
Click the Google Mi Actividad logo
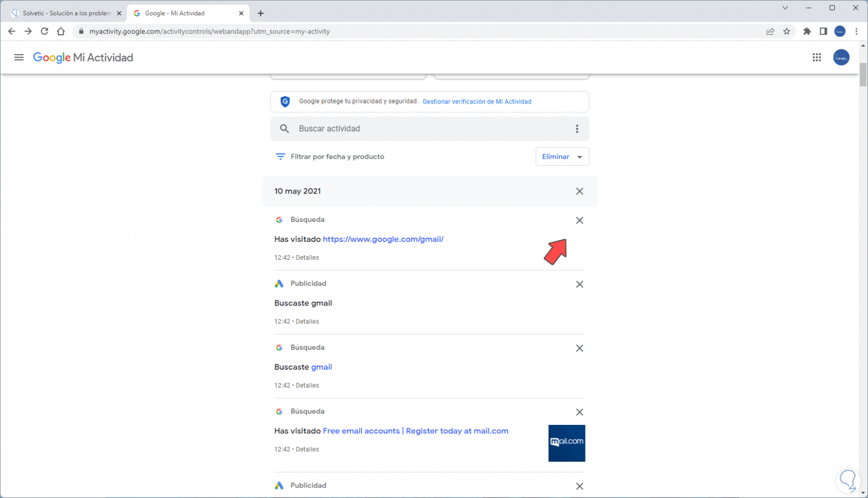83,57
